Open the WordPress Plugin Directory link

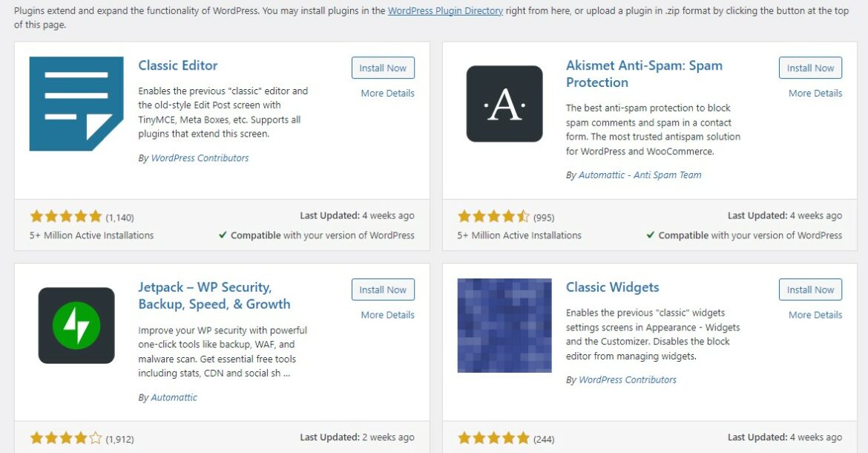[444, 10]
